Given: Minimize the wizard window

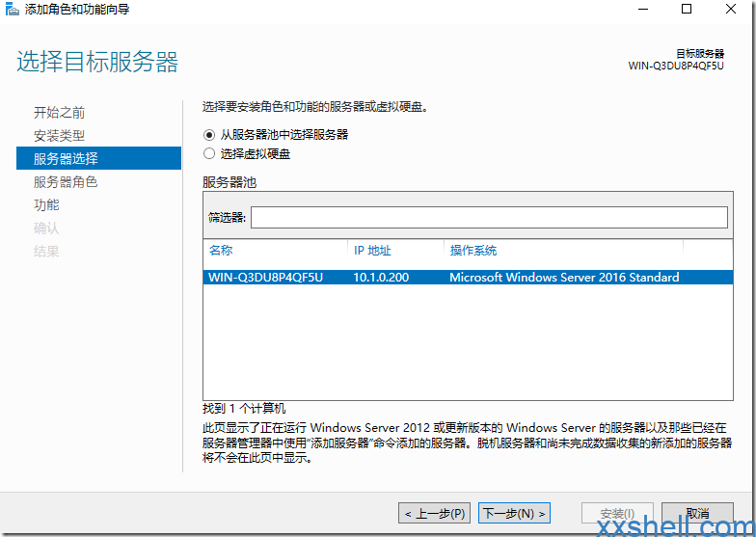Looking at the screenshot, I should pos(642,10).
